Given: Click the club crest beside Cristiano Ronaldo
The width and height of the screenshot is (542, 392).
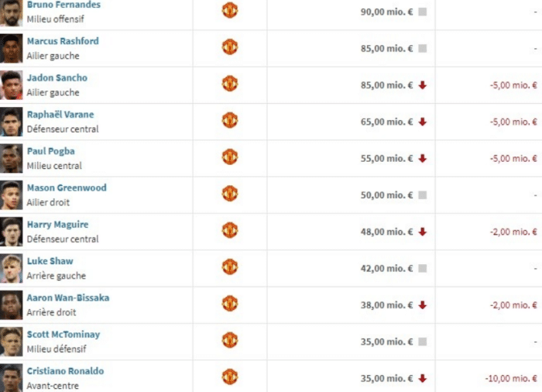Looking at the screenshot, I should 230,377.
